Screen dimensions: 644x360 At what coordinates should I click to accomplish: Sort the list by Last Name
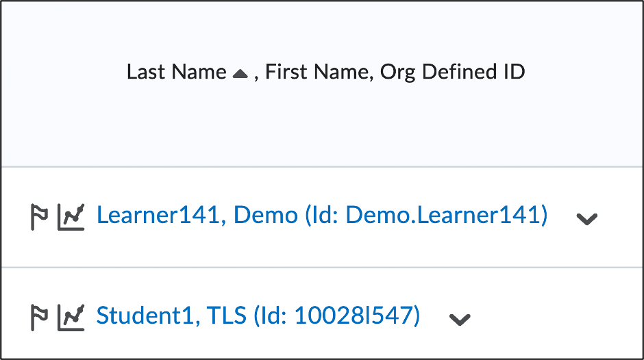click(x=176, y=72)
